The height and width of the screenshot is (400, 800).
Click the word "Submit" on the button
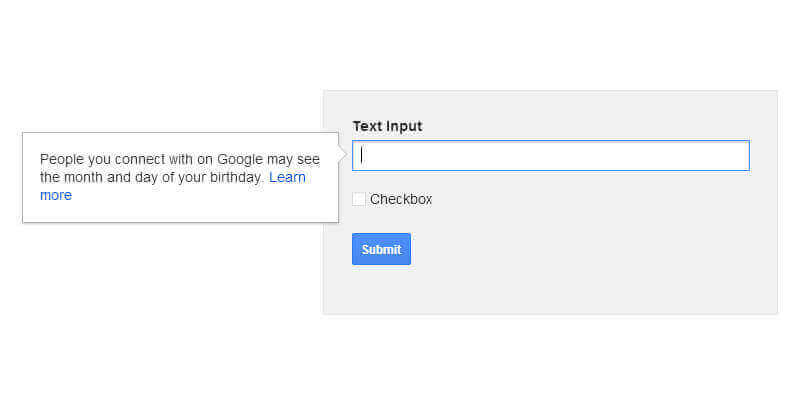click(x=381, y=250)
